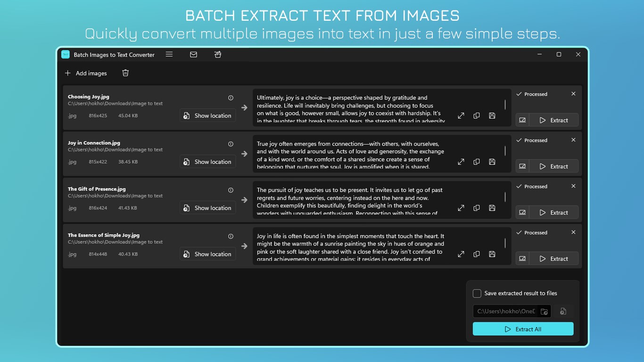Extract text from The Essence of Simple Joy.jpg
The image size is (644, 362).
(553, 259)
